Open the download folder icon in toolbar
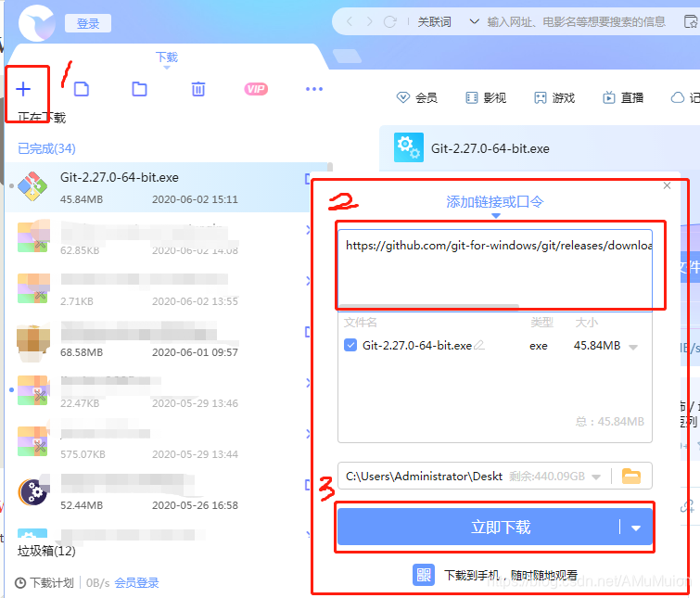The height and width of the screenshot is (598, 700). pyautogui.click(x=139, y=89)
